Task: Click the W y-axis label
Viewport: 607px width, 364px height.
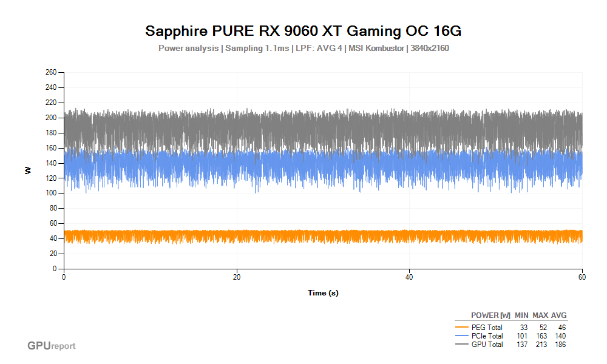Action: 27,170
